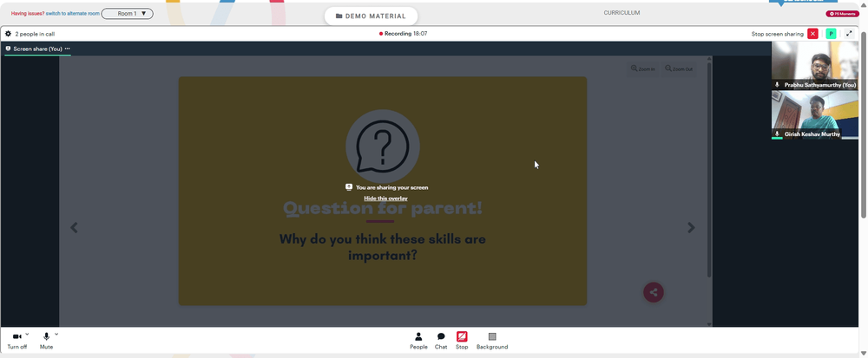
Task: Open the Room 1 dropdown
Action: coord(128,13)
